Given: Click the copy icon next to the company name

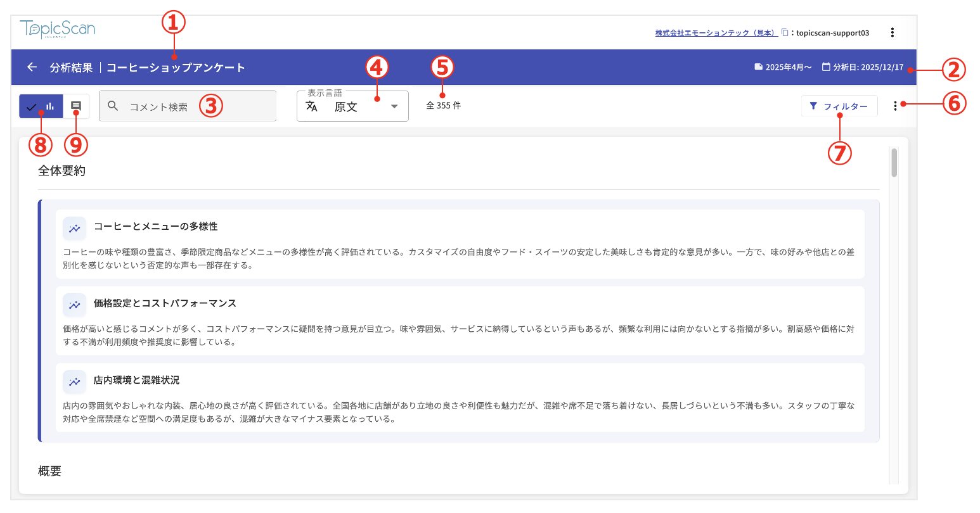Looking at the screenshot, I should [785, 32].
